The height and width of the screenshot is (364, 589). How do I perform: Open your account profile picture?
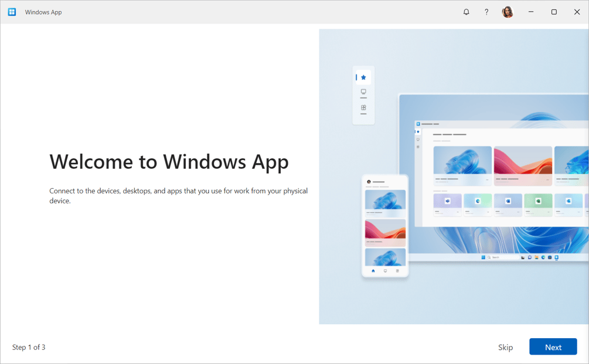[x=508, y=12]
